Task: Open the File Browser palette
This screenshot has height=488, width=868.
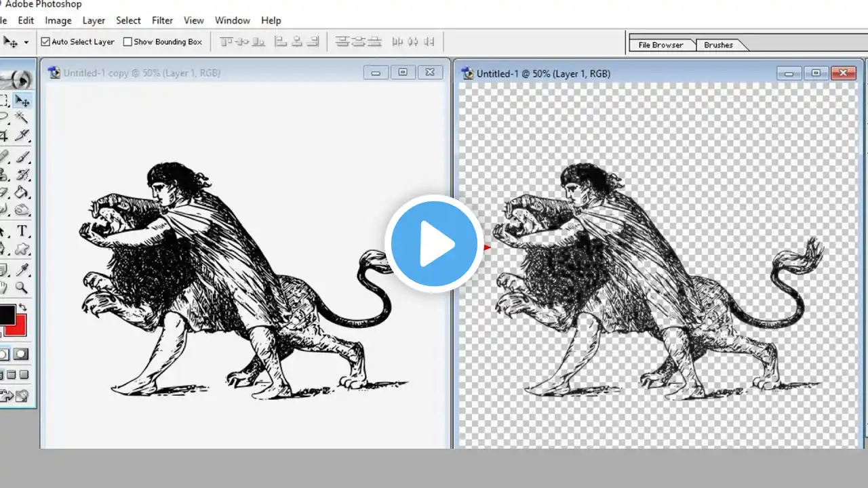Action: tap(660, 45)
